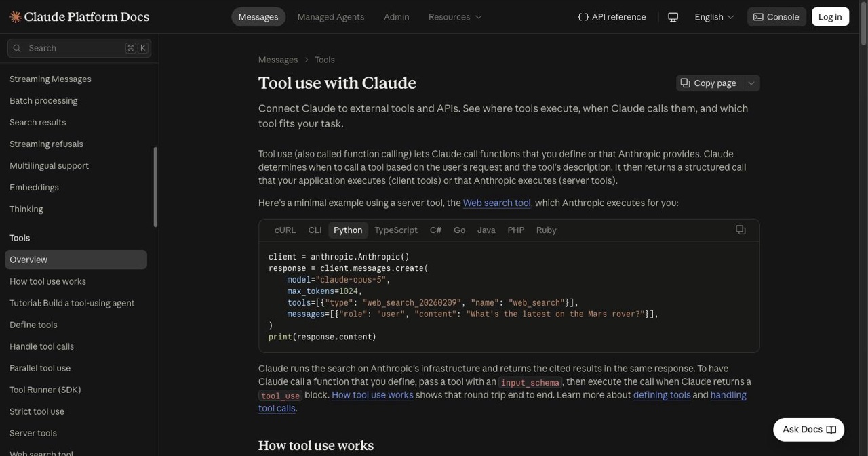The image size is (868, 456).
Task: Focus the Search input field
Action: [79, 48]
